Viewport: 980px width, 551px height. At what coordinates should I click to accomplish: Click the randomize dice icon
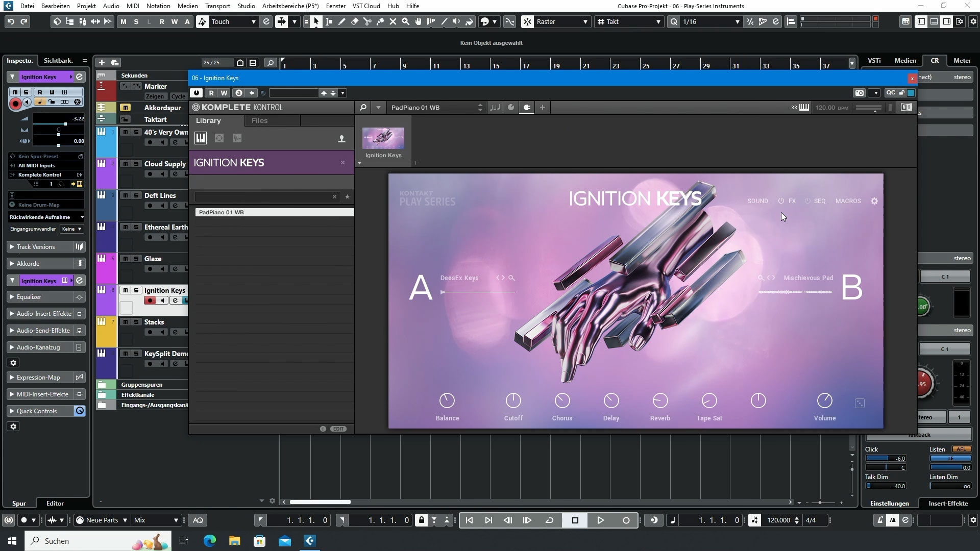coord(860,403)
